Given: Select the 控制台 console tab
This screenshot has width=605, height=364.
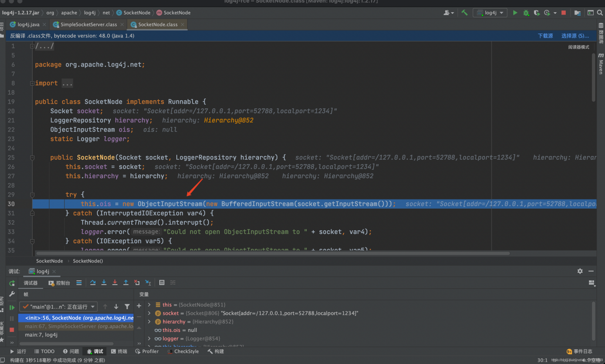Looking at the screenshot, I should [59, 283].
